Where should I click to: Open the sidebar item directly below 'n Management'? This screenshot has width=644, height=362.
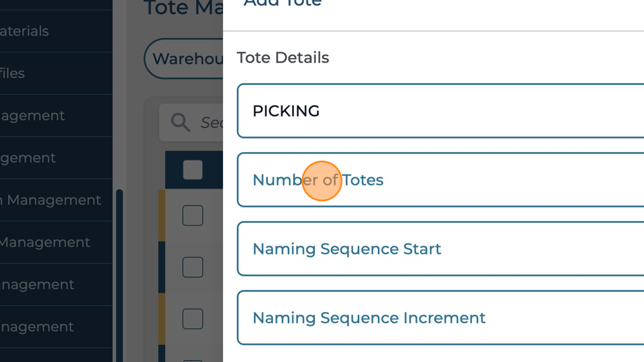click(45, 242)
